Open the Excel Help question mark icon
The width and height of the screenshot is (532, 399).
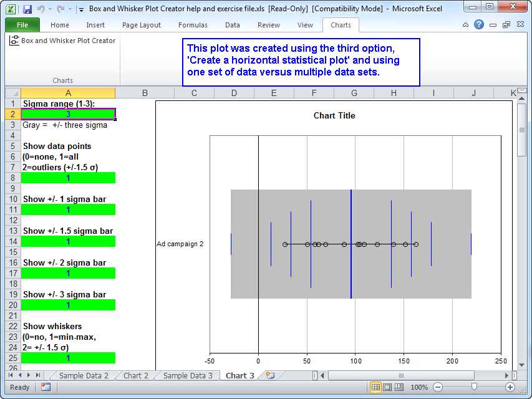point(479,25)
